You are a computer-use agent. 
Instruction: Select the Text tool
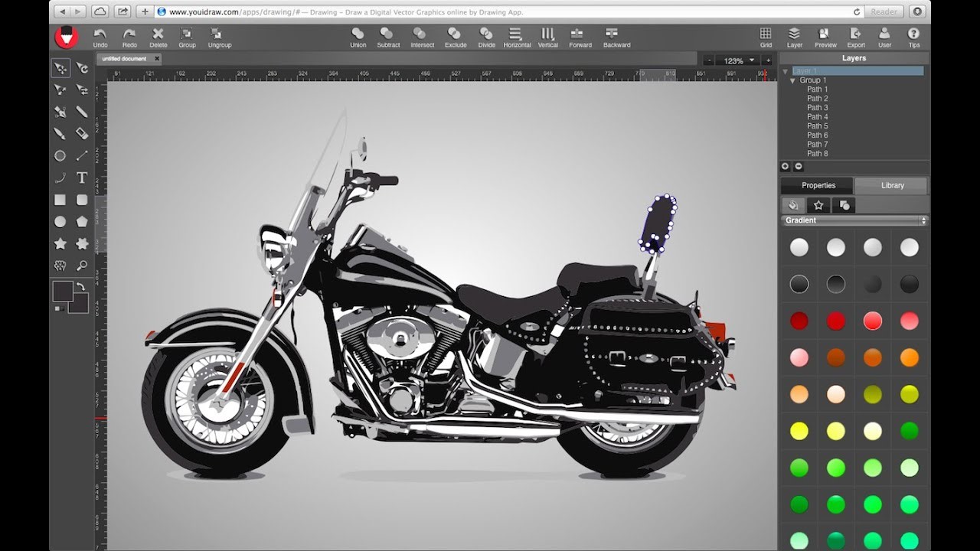coord(82,178)
